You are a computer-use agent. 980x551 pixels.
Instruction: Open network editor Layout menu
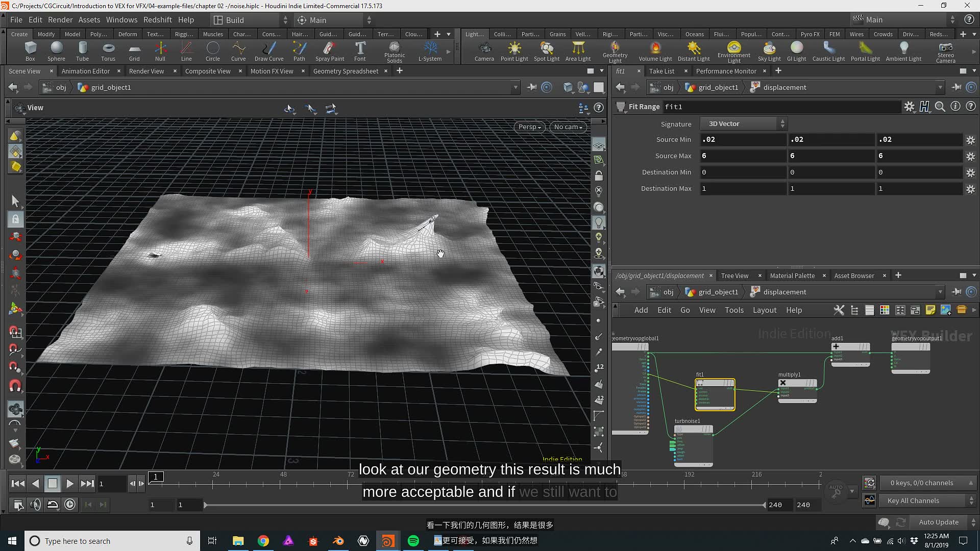764,310
